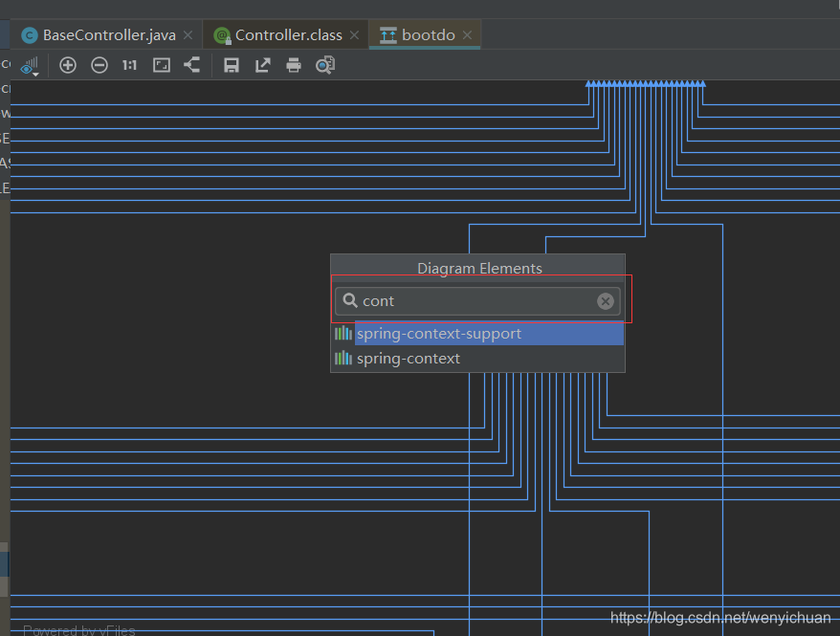Set diagram to actual size 1:1
The width and height of the screenshot is (840, 636).
point(130,65)
